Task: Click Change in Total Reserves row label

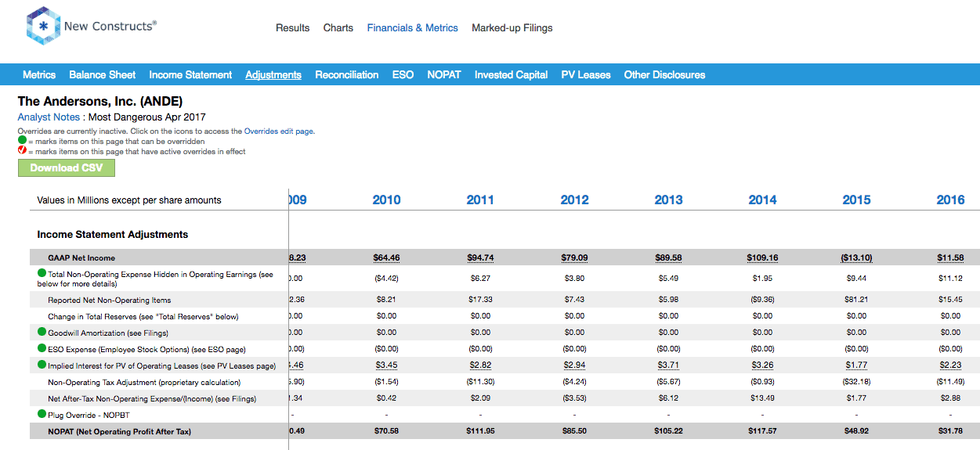Action: [143, 316]
